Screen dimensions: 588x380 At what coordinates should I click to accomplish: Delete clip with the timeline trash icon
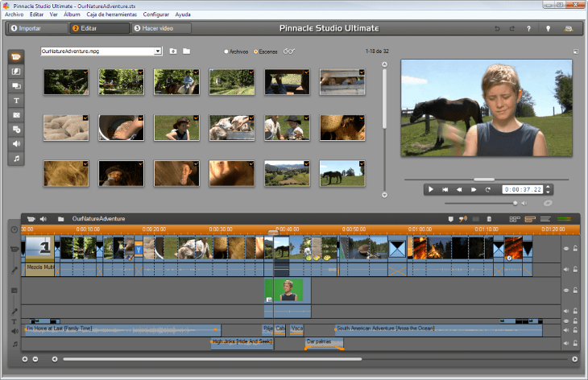pos(488,218)
